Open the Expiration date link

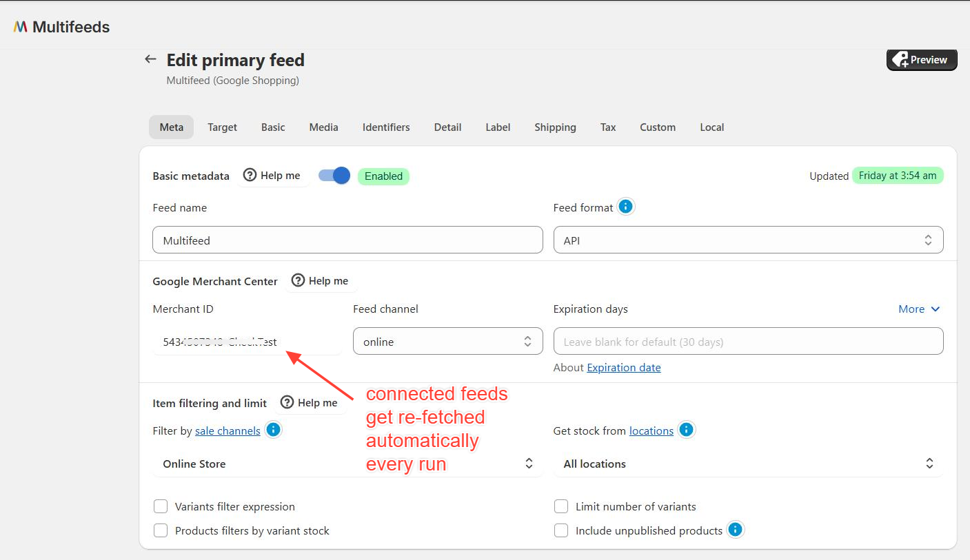coord(624,368)
